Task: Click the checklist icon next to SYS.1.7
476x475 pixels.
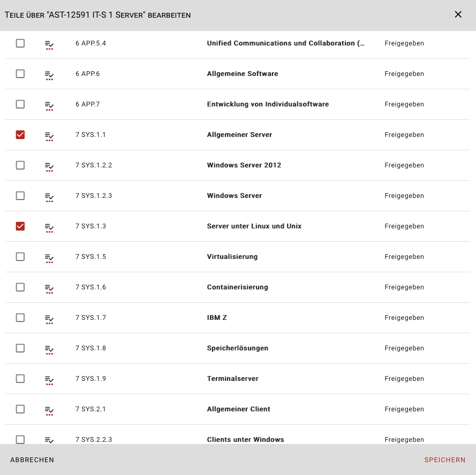Action: [49, 318]
